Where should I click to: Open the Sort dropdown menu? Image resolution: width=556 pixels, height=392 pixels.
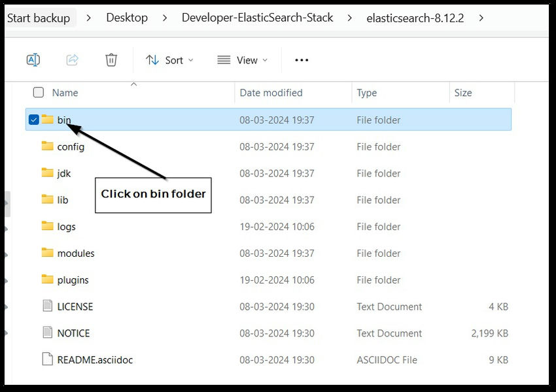click(169, 59)
